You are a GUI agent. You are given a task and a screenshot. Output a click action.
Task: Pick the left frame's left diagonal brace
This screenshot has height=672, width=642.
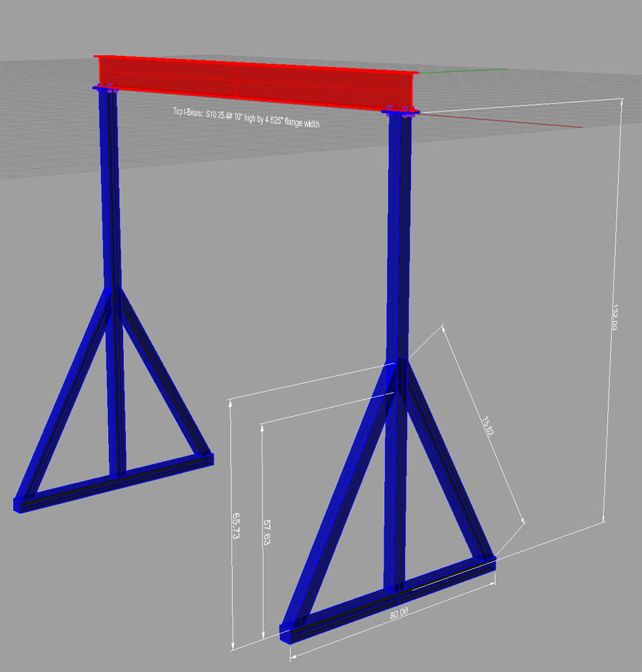tap(64, 394)
